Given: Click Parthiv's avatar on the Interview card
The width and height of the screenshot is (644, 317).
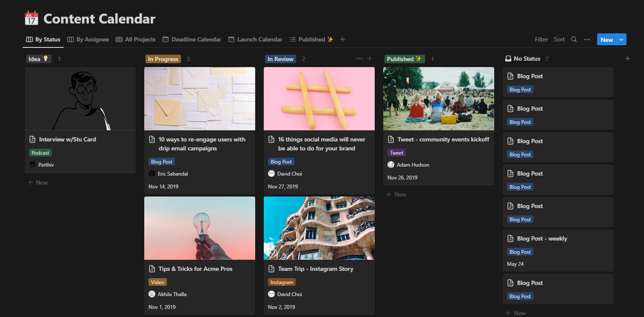Looking at the screenshot, I should (x=33, y=165).
